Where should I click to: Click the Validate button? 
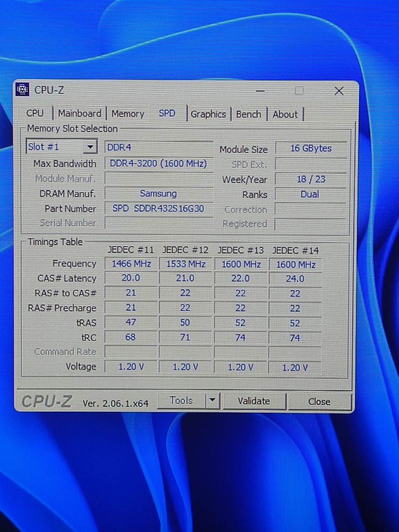point(254,401)
